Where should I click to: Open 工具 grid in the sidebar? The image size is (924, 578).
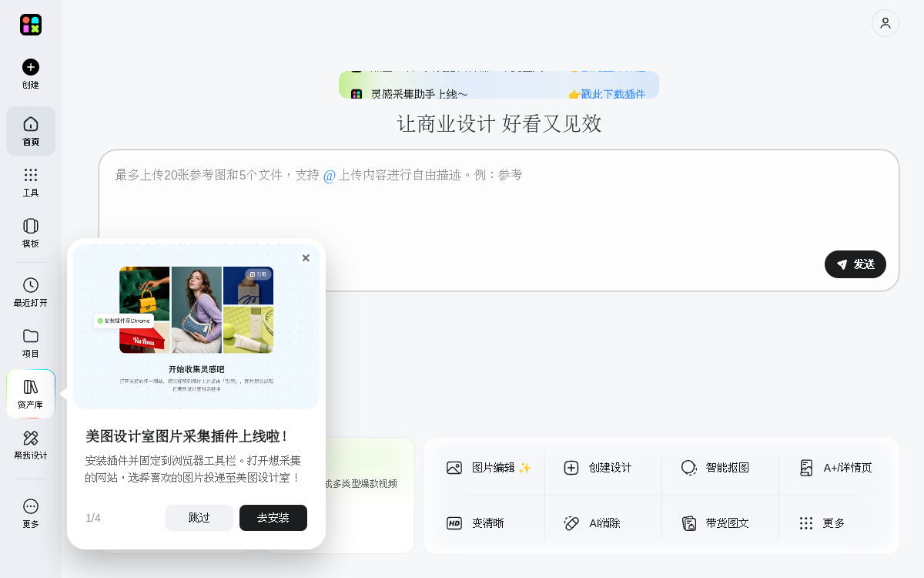point(31,183)
